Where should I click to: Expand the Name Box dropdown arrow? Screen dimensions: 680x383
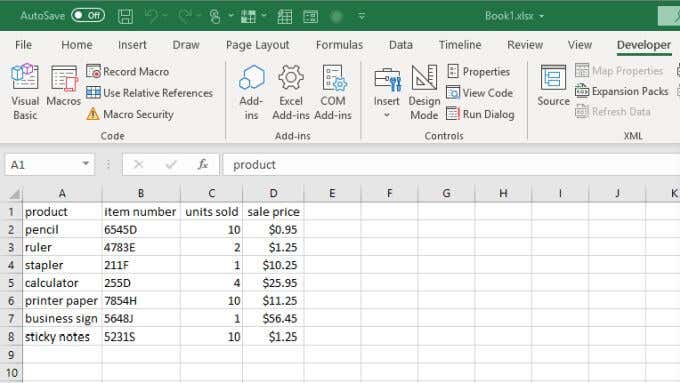[85, 164]
